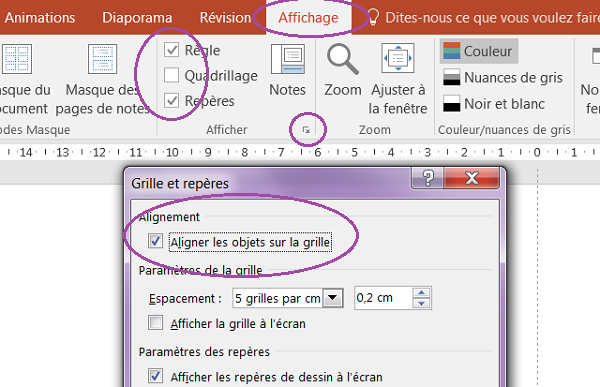Toggle the Règle checkbox
This screenshot has width=600, height=387.
(x=171, y=50)
